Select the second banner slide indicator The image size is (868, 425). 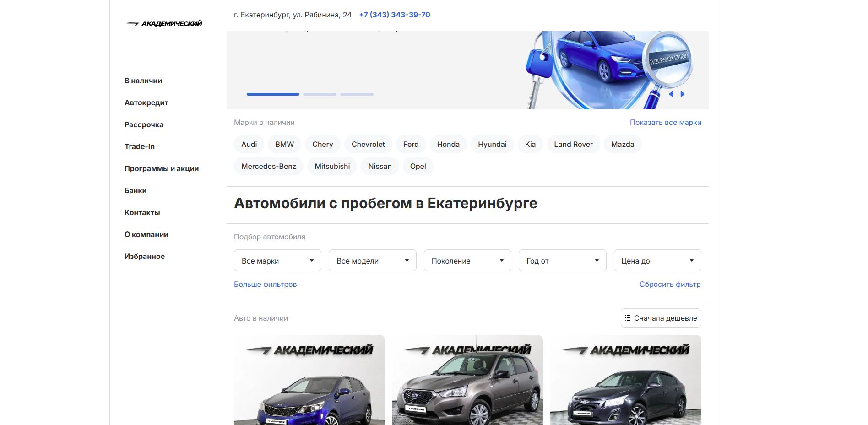point(320,94)
